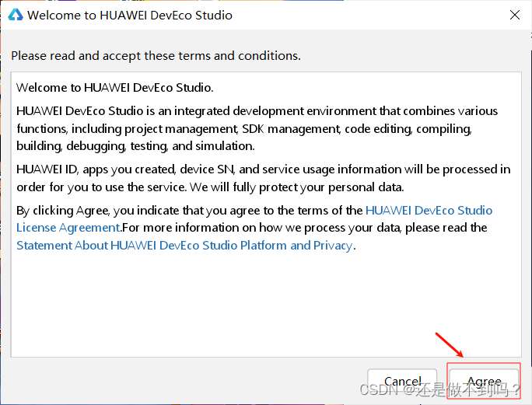Open the Statement About HUAWEI DevEco Studio Platform and Privacy link
Screen dimensions: 532x405
pyautogui.click(x=184, y=245)
